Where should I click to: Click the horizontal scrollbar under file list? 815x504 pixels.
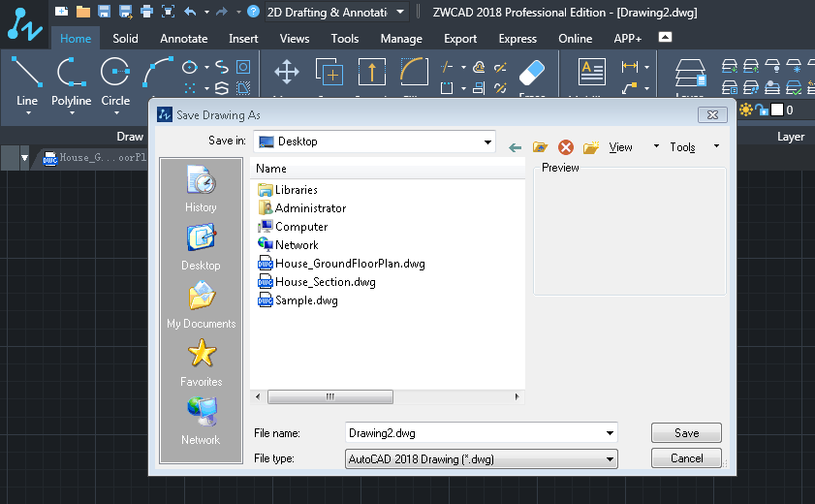[329, 396]
